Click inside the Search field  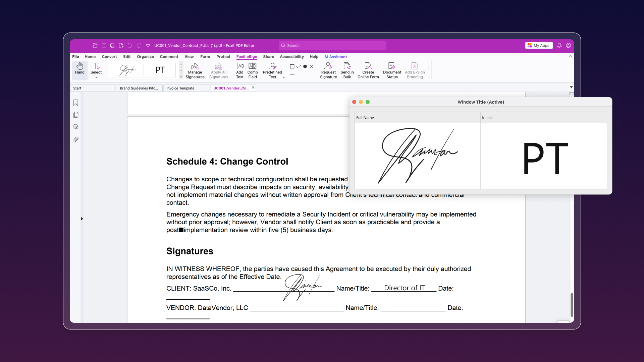tap(332, 45)
